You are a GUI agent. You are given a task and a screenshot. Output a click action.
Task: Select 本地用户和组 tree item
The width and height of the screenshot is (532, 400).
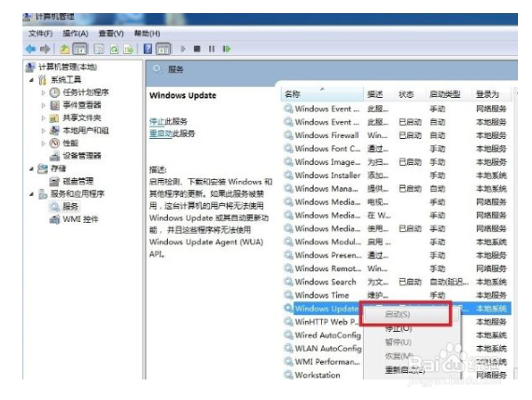(x=86, y=131)
